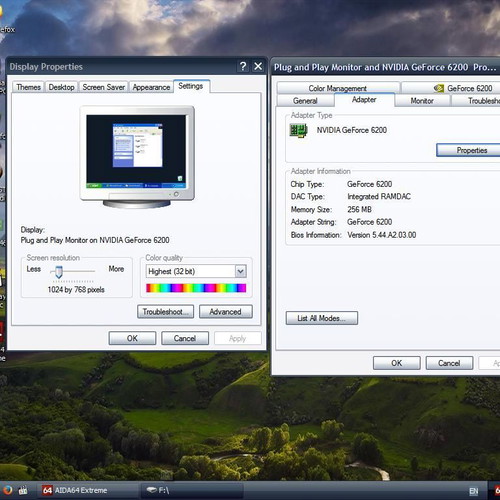
Task: Select the Color Management tab
Action: 338,88
